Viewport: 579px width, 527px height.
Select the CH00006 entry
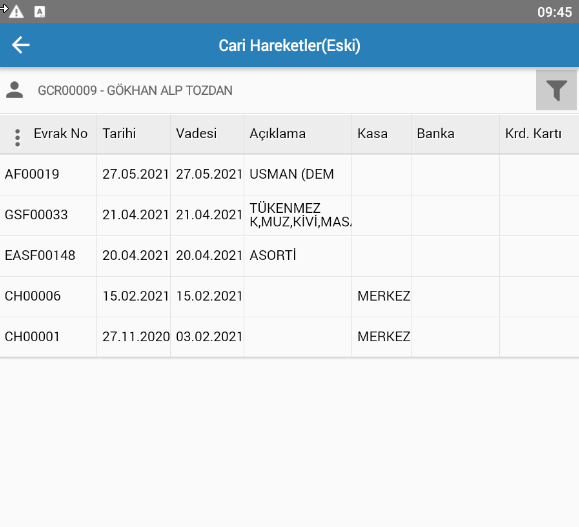[290, 297]
